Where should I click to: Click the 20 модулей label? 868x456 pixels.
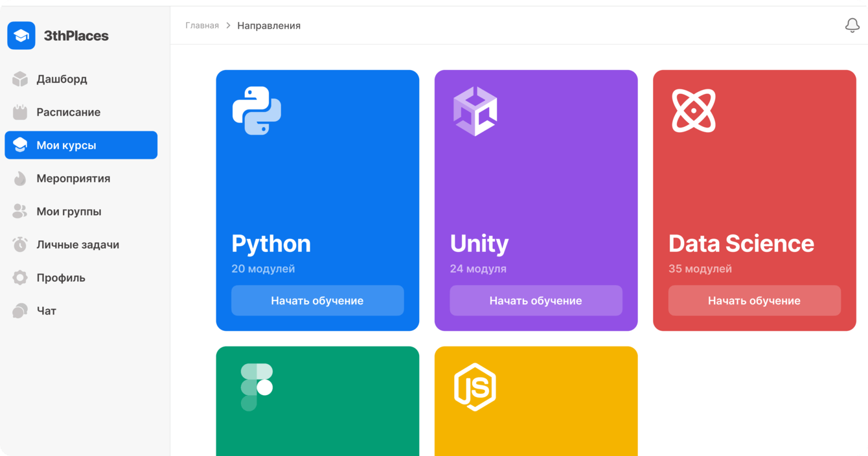[263, 269]
